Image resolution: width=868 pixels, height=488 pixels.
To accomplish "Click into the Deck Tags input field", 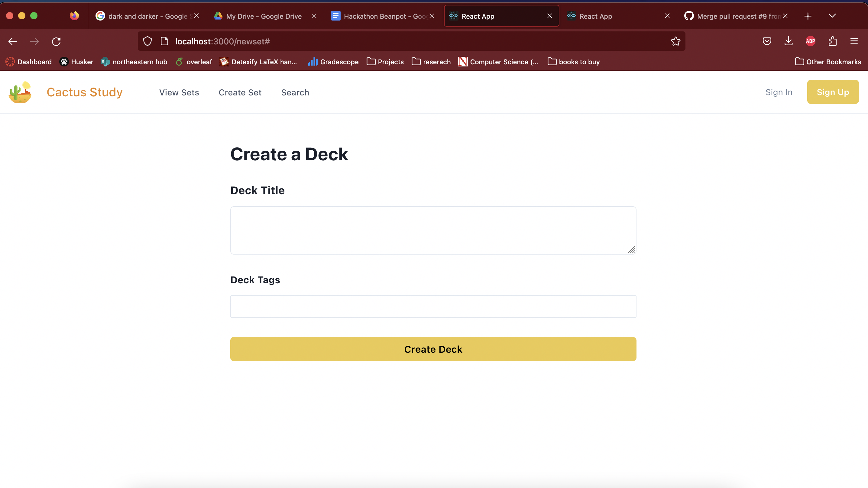I will [x=433, y=307].
